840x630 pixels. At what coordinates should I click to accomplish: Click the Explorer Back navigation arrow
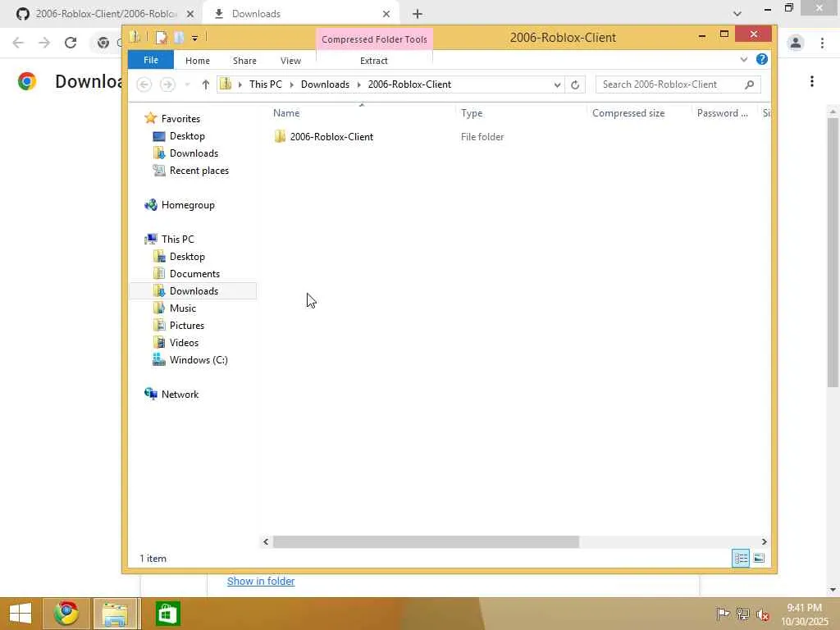[144, 84]
